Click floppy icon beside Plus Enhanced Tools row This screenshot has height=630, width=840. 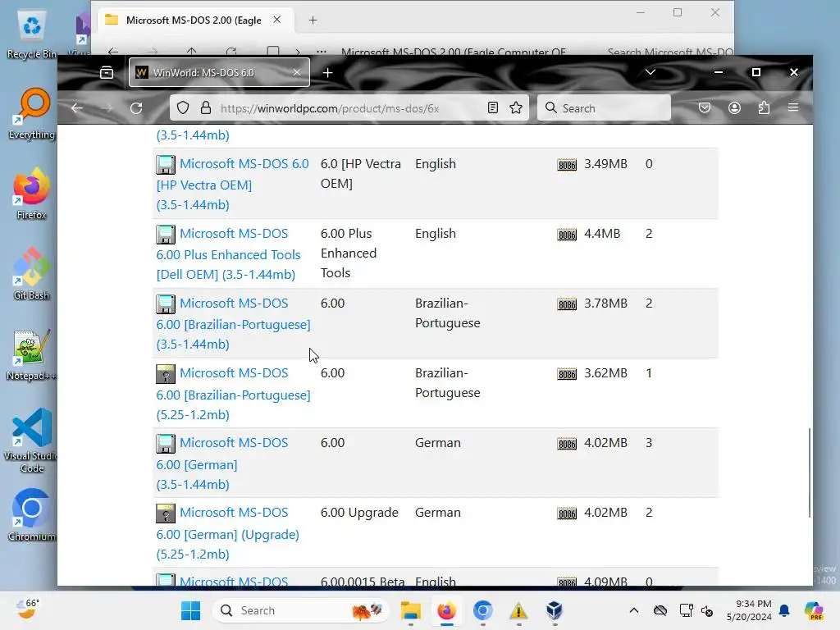(166, 235)
